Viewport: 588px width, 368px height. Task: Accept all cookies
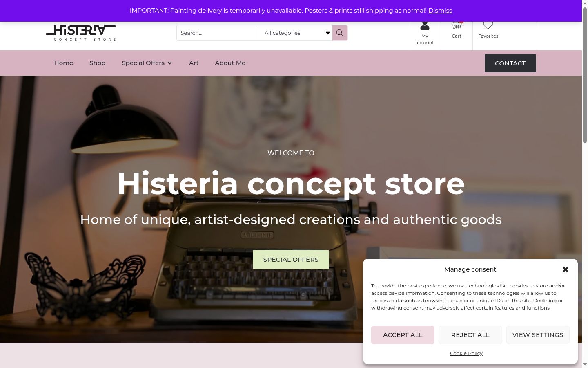point(403,335)
